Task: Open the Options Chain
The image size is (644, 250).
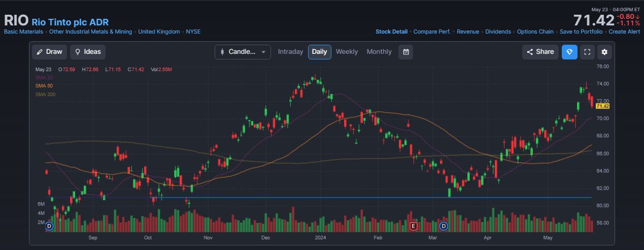Action: 535,32
